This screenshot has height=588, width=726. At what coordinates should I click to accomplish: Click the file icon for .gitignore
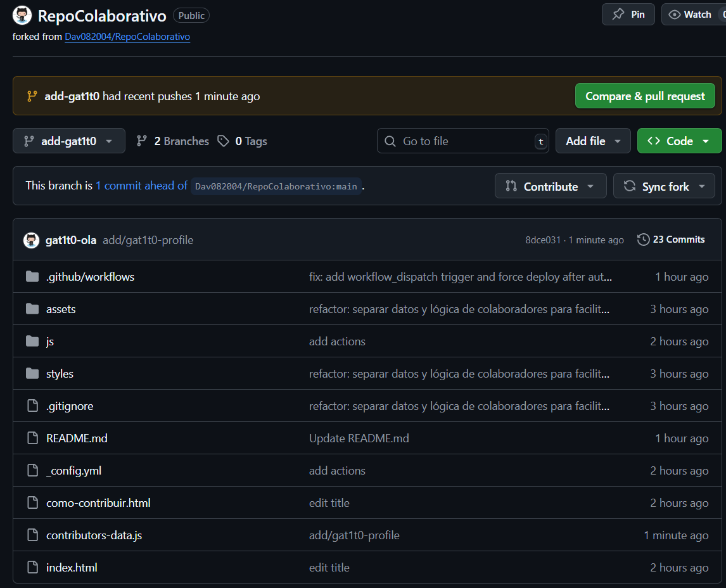(32, 406)
